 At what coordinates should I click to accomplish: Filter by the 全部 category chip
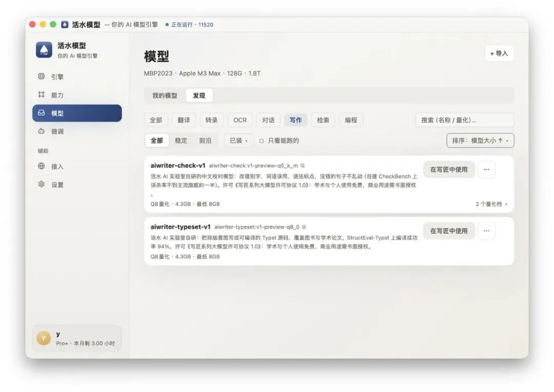156,120
